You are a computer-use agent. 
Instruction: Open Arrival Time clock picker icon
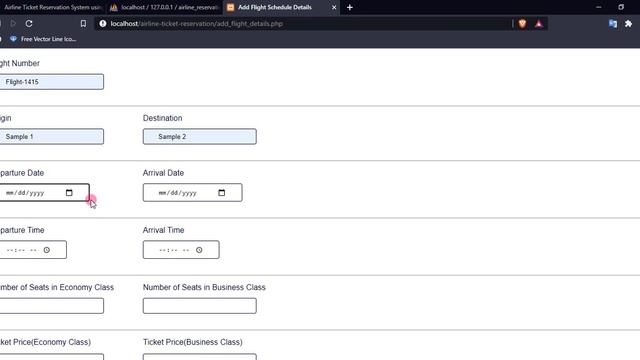[199, 250]
